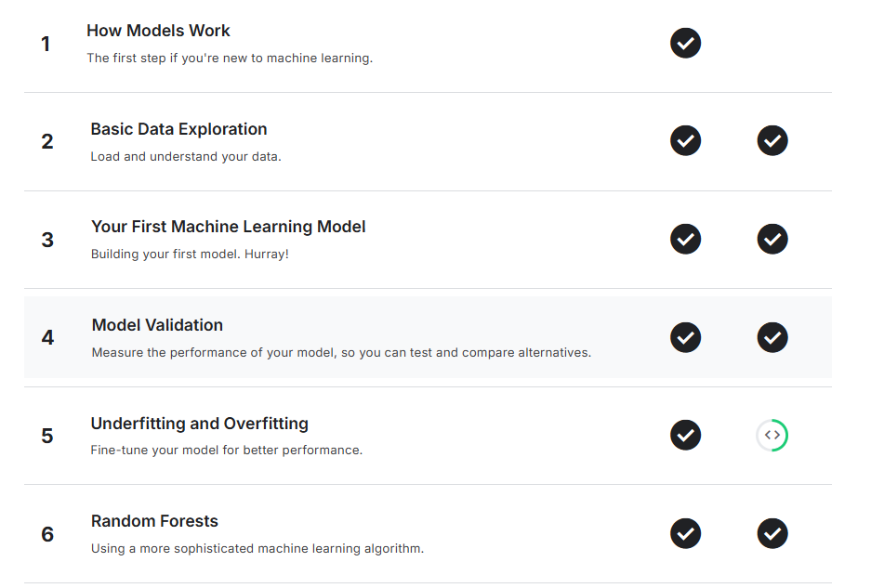The height and width of the screenshot is (588, 871).
Task: Click right checkmark in Model Validation row
Action: click(x=772, y=337)
